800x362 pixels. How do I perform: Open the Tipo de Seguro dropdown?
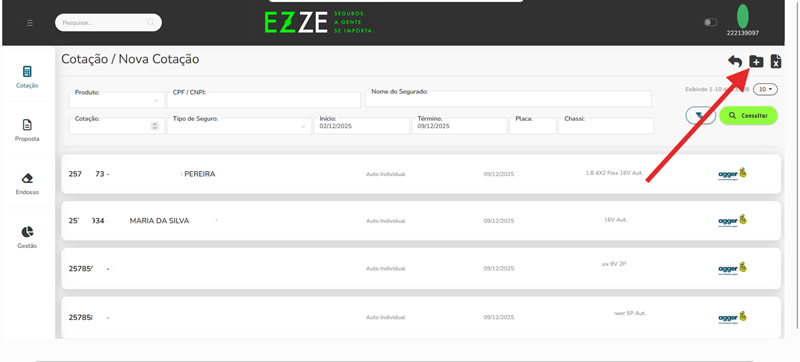pos(239,126)
